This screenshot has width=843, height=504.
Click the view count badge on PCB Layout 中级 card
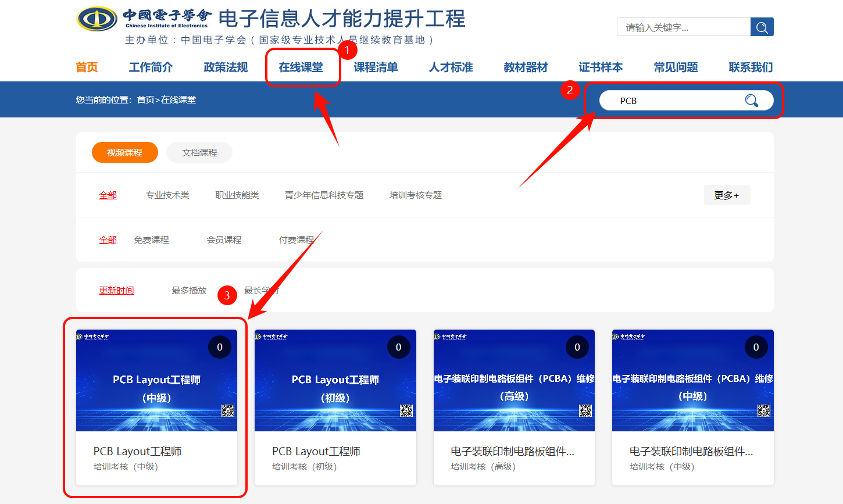(220, 347)
